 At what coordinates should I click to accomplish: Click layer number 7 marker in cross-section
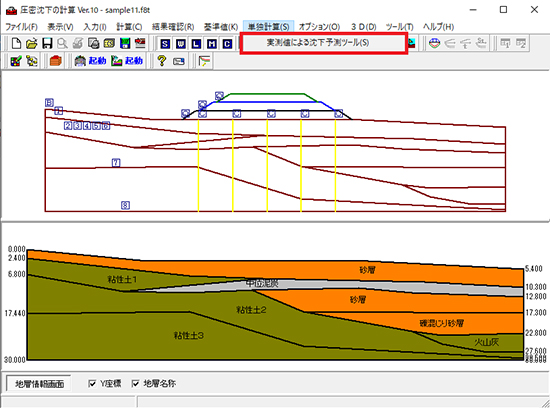[x=116, y=162]
